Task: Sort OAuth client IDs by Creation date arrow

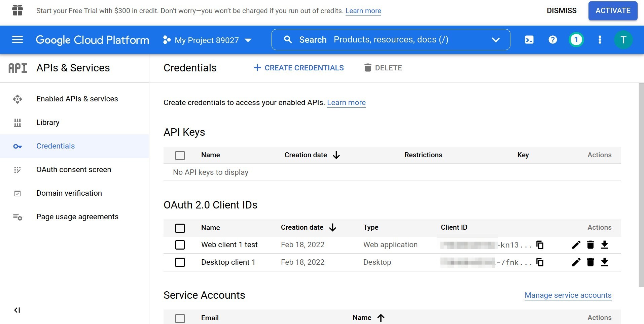Action: click(x=332, y=228)
